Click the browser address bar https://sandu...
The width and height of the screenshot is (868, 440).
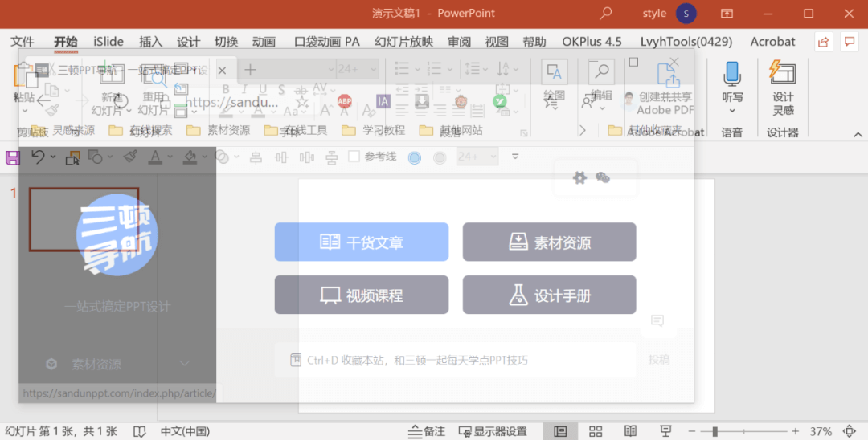pos(232,102)
